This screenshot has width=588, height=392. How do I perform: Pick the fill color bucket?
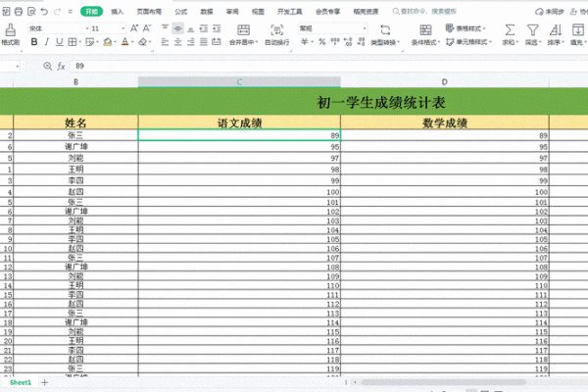tap(108, 42)
